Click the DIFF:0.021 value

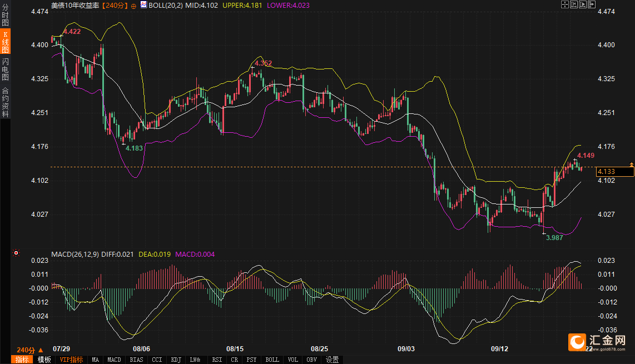pyautogui.click(x=117, y=255)
